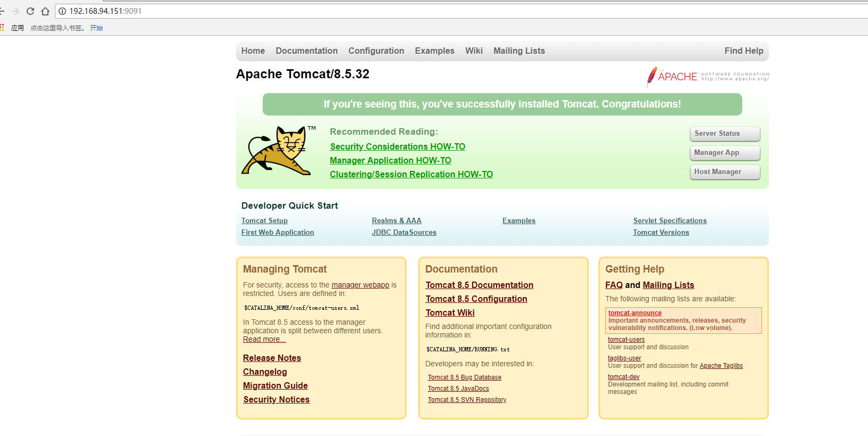Open Find Help in the nav bar
The image size is (868, 436).
point(744,51)
